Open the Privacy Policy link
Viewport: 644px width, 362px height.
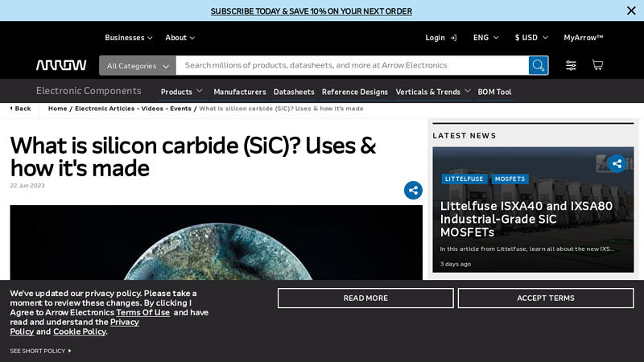(125, 323)
